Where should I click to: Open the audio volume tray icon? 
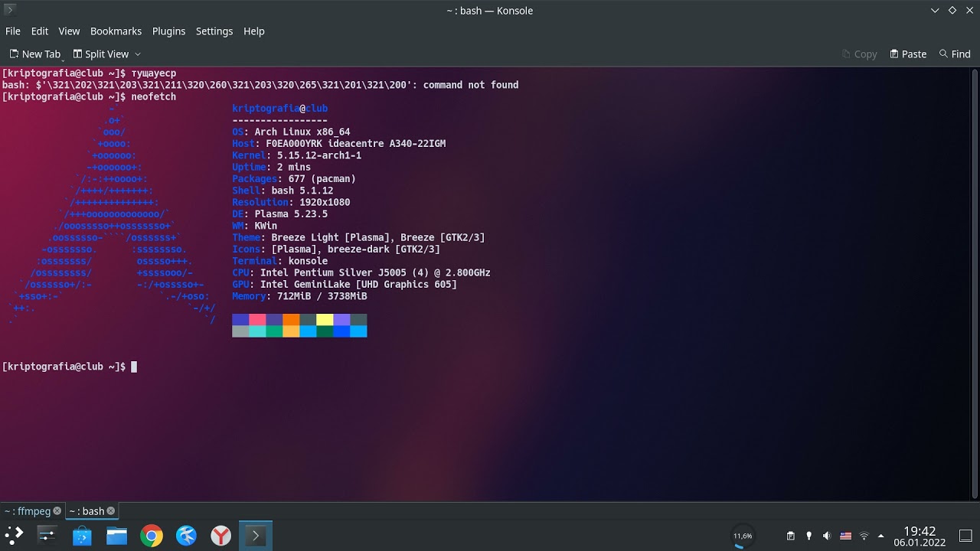pos(827,536)
